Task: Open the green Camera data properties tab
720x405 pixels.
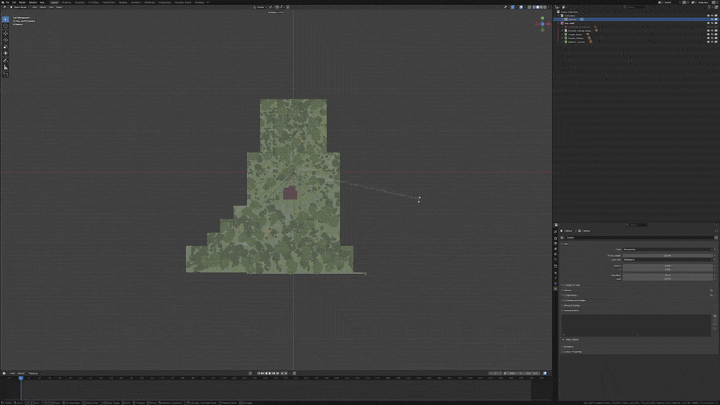Action: pos(556,288)
